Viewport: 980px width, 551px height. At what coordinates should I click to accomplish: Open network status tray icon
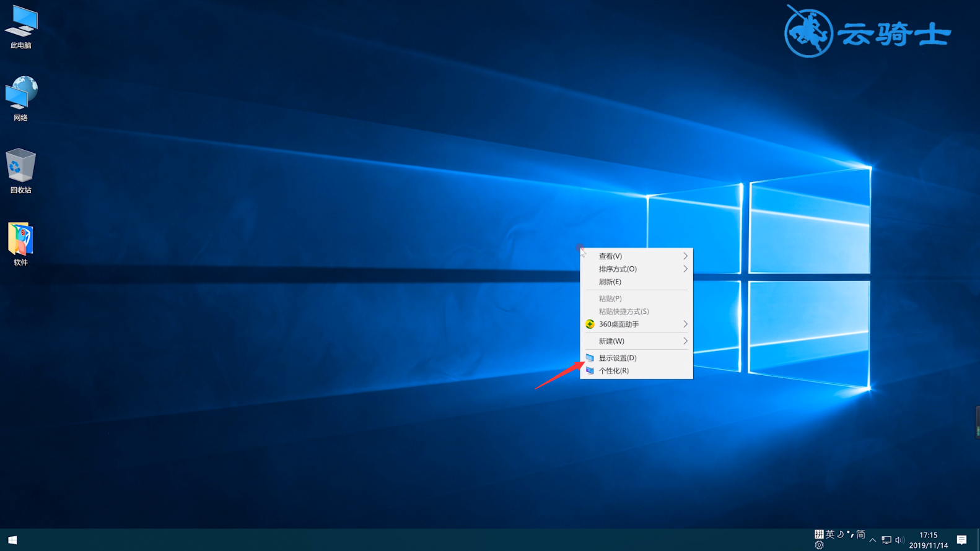pos(886,540)
